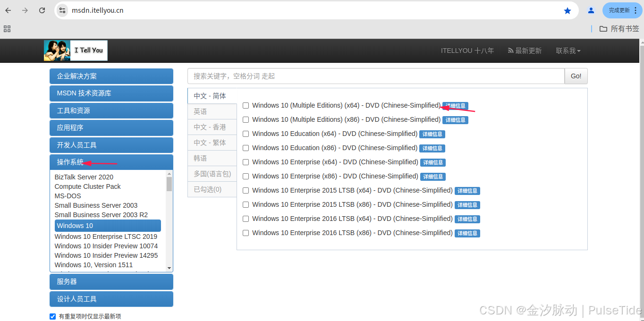Select MS-DOS in the list
The height and width of the screenshot is (321, 644).
click(68, 196)
